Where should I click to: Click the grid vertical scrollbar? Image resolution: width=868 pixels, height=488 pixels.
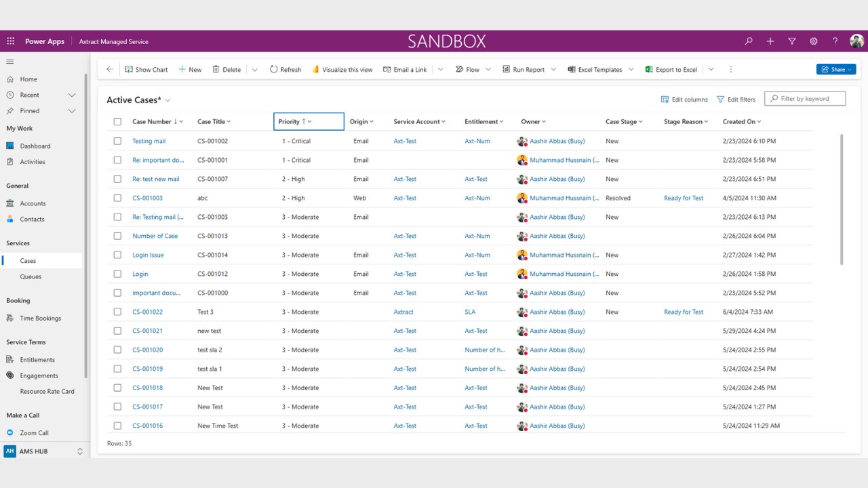842,199
